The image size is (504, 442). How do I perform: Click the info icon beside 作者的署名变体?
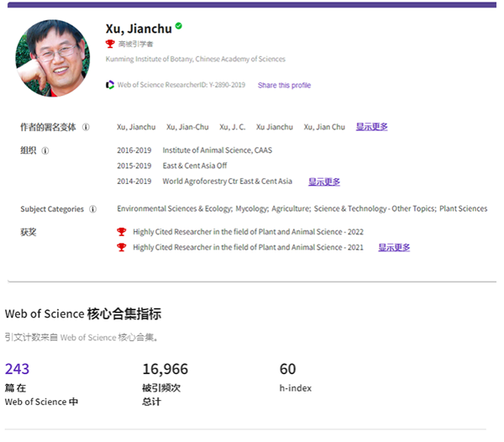coord(86,128)
